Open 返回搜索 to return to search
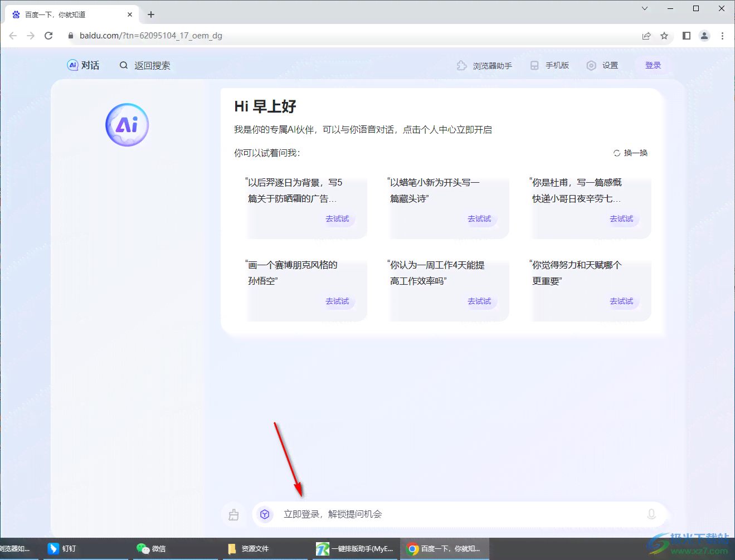 click(152, 66)
